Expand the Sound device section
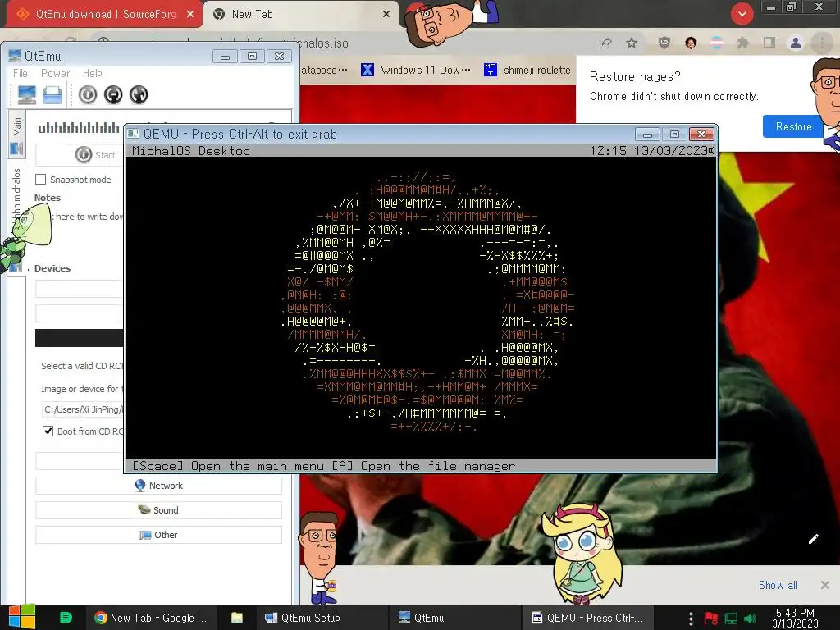This screenshot has width=840, height=630. [158, 510]
